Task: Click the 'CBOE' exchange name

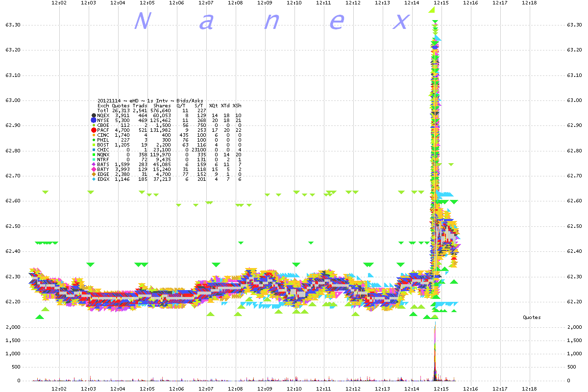Action: point(103,125)
